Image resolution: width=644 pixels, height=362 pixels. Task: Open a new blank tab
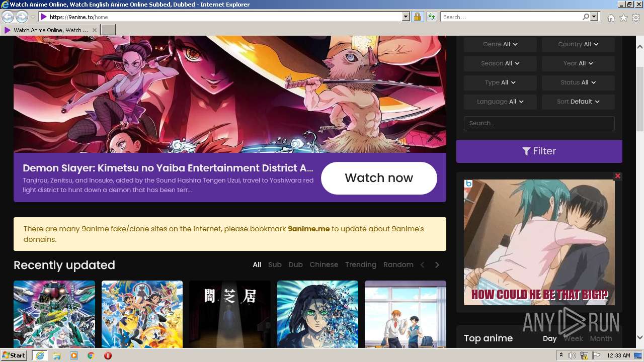click(108, 30)
